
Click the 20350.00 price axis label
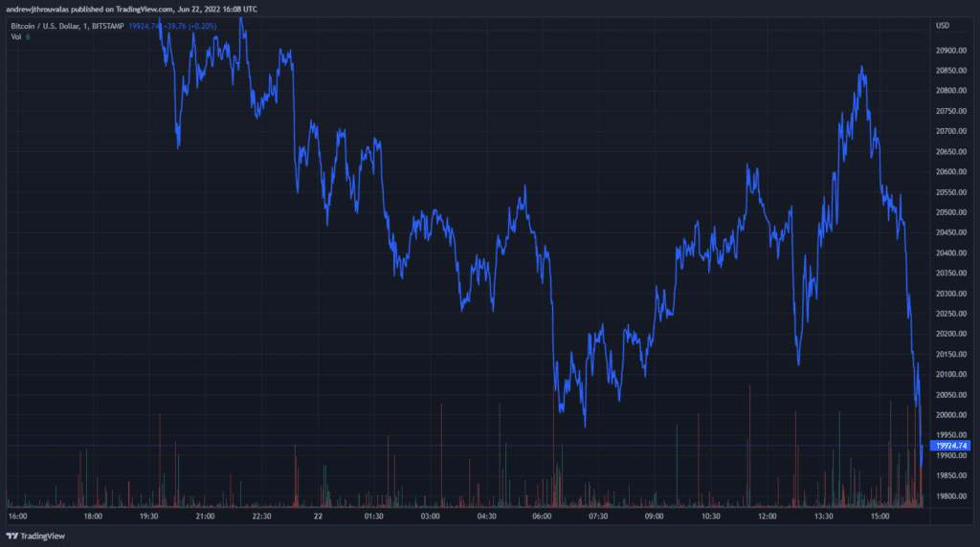click(x=951, y=273)
